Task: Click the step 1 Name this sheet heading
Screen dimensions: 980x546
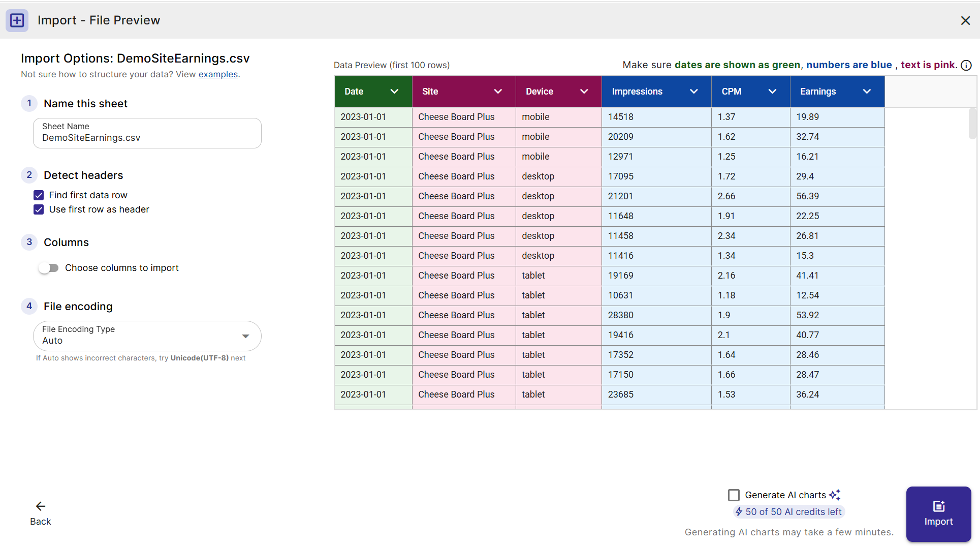Action: [x=85, y=104]
